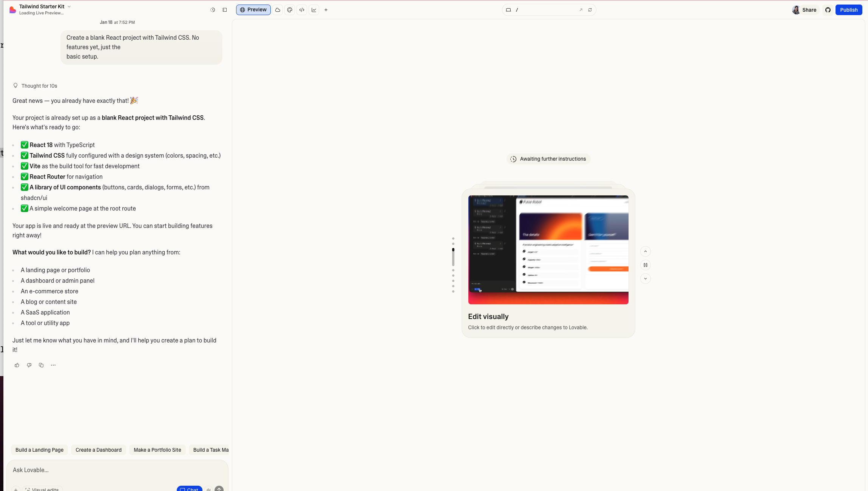Open the analytics chart icon

click(314, 10)
